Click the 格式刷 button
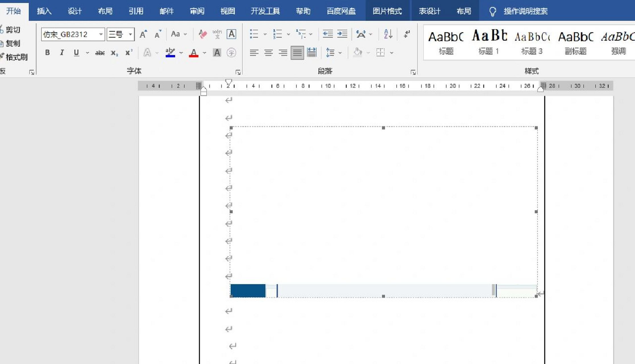Screen dimensions: 635x364 pos(14,57)
